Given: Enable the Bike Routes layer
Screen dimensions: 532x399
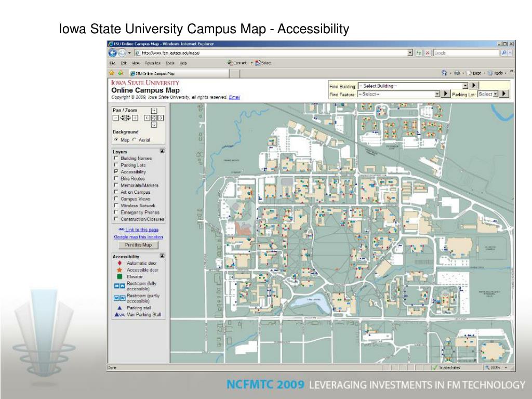Looking at the screenshot, I should [x=116, y=179].
